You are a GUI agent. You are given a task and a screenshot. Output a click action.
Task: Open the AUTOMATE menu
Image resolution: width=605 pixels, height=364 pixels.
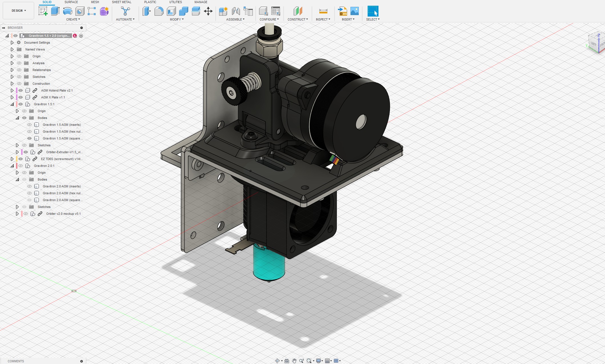click(125, 19)
